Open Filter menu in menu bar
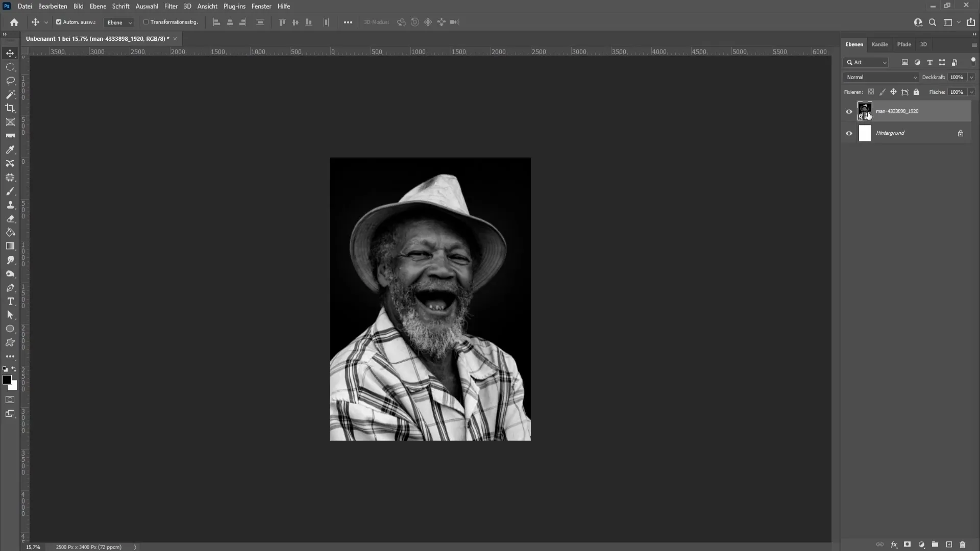Image resolution: width=980 pixels, height=551 pixels. point(171,6)
